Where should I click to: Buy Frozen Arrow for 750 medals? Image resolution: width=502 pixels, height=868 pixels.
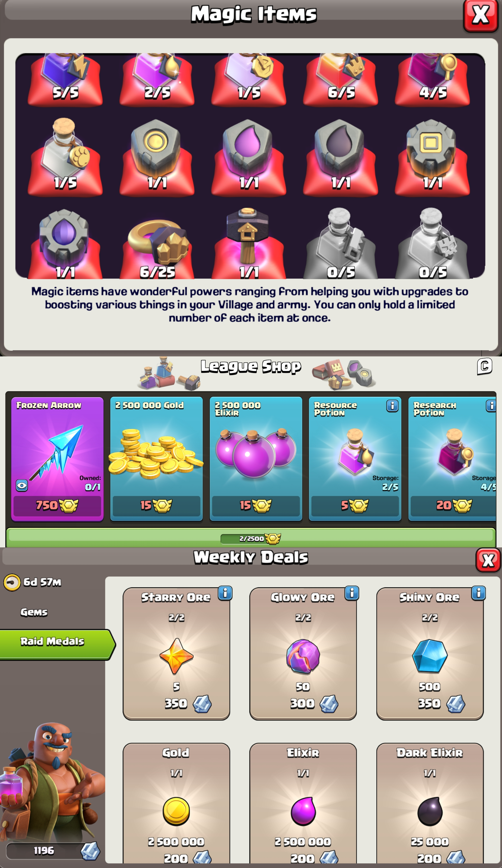pos(57,505)
